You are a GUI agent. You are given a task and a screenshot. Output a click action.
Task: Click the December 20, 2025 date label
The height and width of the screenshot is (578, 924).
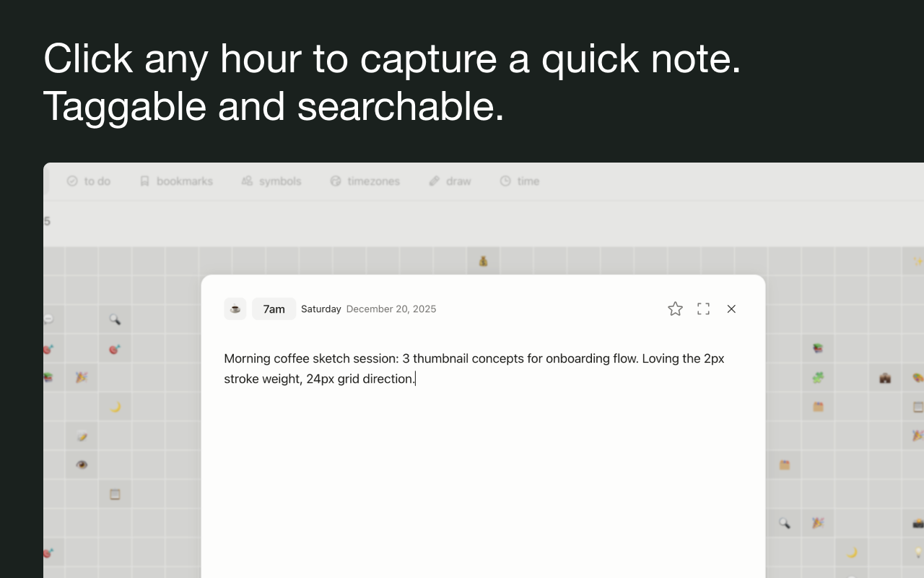tap(391, 309)
